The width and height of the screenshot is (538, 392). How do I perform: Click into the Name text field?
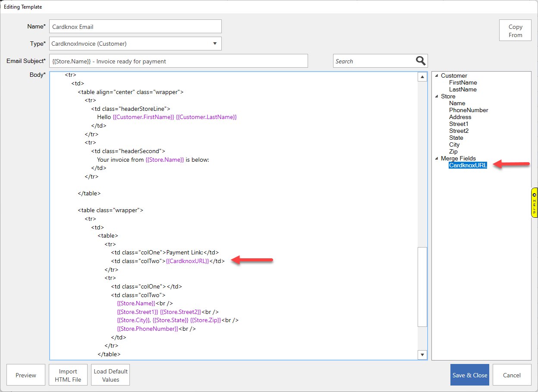click(135, 27)
